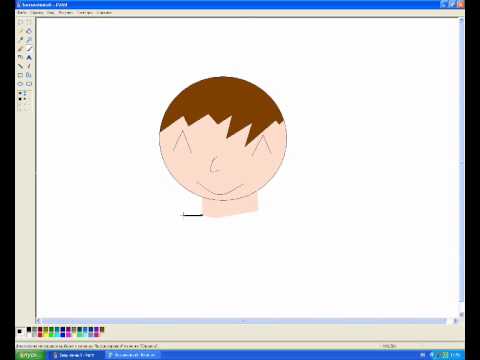
Task: Pick the dark green palette swatch
Action: tap(51, 329)
